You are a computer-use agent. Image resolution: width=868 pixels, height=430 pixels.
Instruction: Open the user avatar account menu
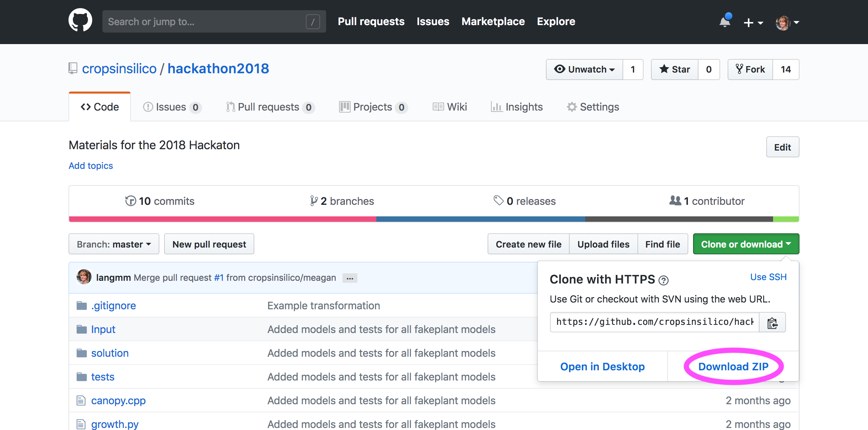(787, 22)
